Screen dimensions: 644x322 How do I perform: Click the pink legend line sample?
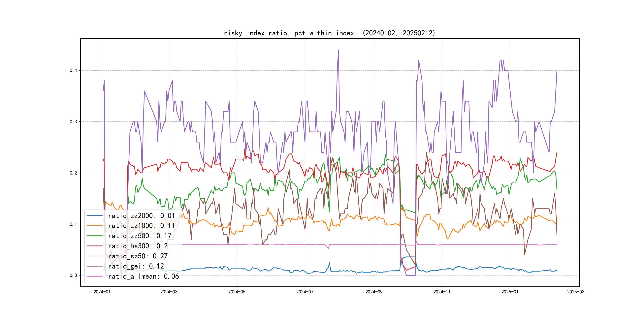click(x=94, y=276)
